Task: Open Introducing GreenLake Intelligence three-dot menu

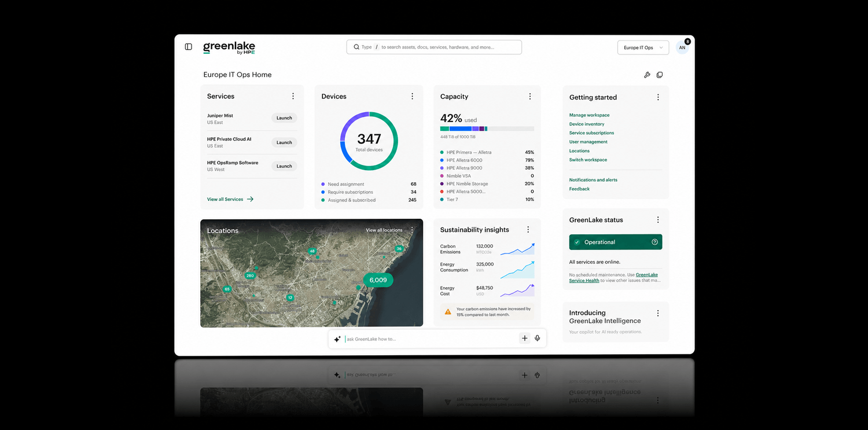Action: [x=658, y=313]
